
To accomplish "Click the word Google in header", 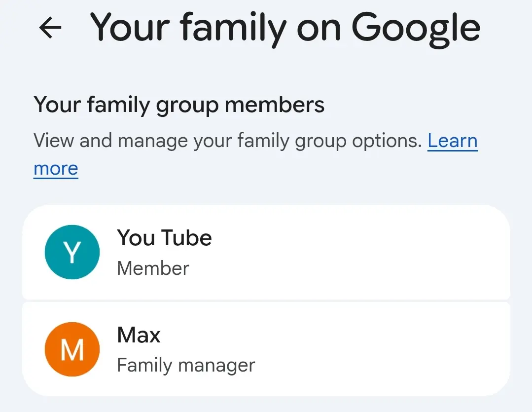I will [x=416, y=30].
